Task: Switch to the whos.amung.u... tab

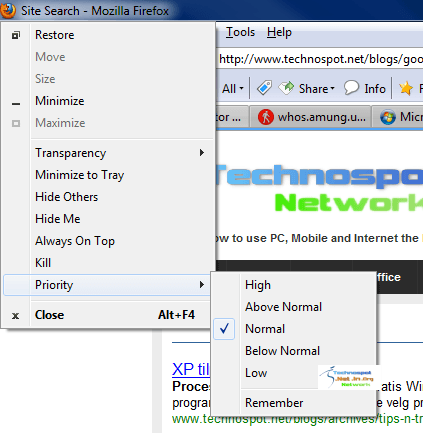Action: 310,117
